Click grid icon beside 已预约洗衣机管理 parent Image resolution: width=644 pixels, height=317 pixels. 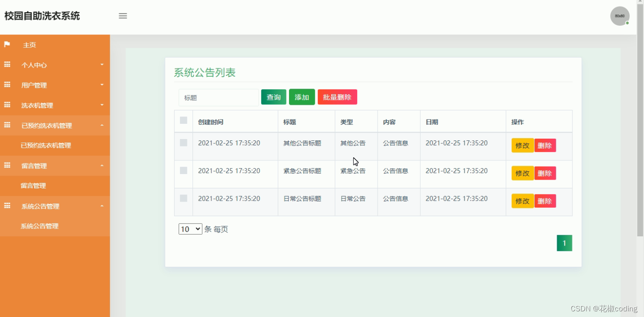7,125
